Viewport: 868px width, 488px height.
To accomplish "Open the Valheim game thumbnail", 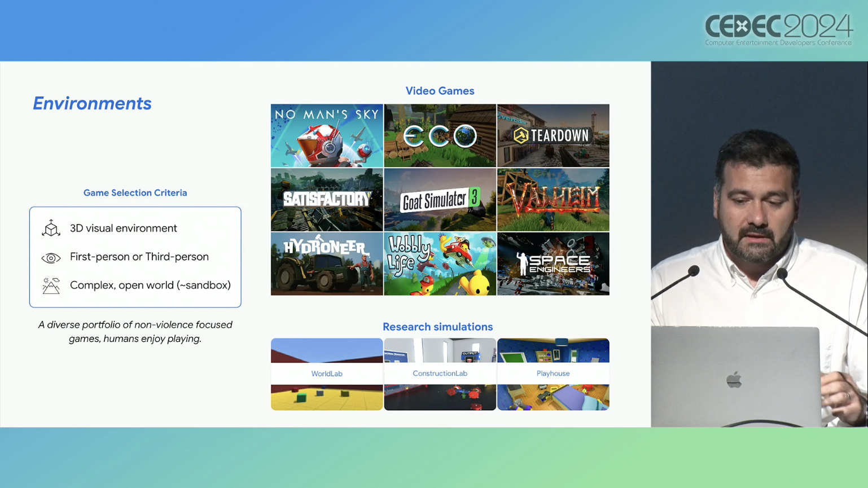I will click(x=553, y=200).
